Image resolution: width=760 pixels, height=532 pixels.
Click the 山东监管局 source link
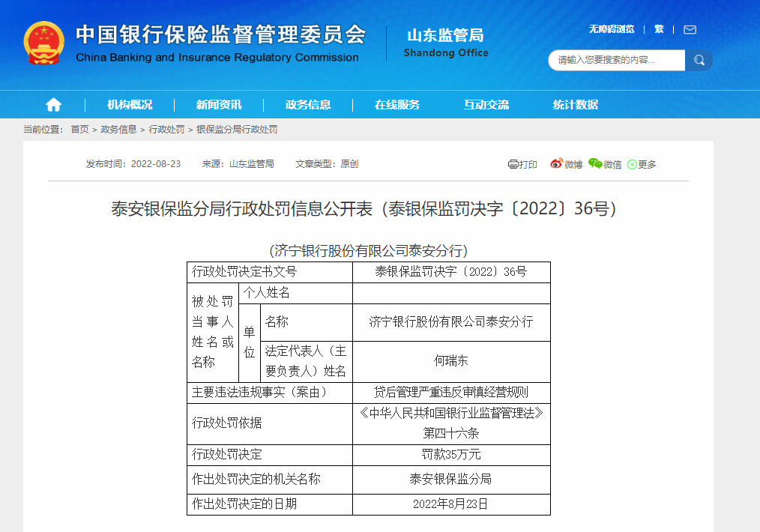click(x=253, y=164)
